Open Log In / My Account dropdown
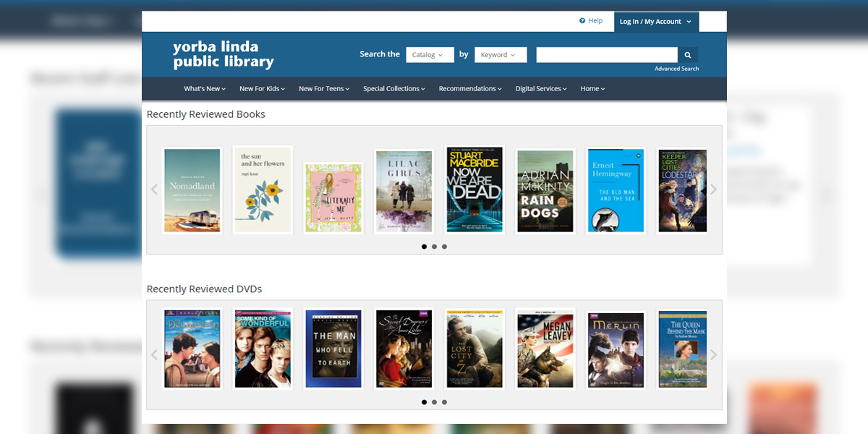 (x=656, y=22)
